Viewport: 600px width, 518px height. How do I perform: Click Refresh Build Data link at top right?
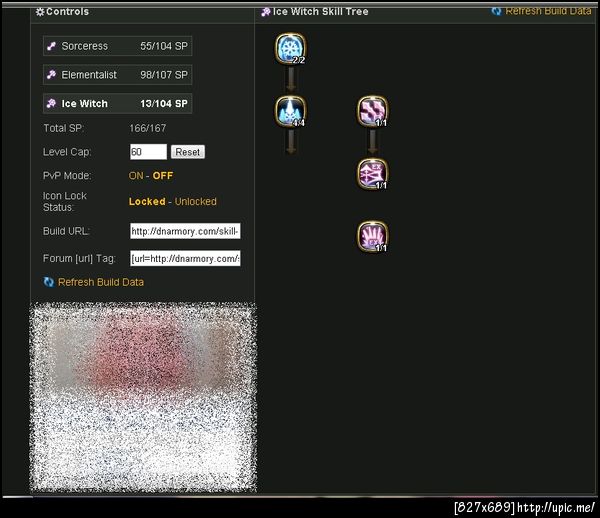pos(548,11)
